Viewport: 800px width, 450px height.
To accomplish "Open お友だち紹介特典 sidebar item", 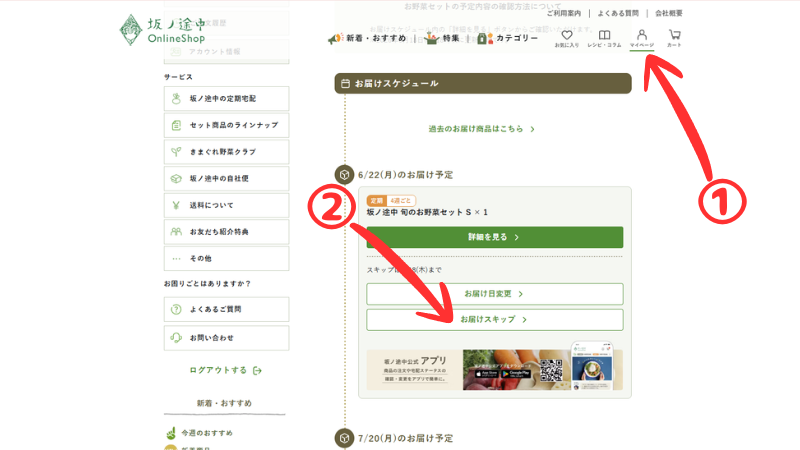I will 227,232.
